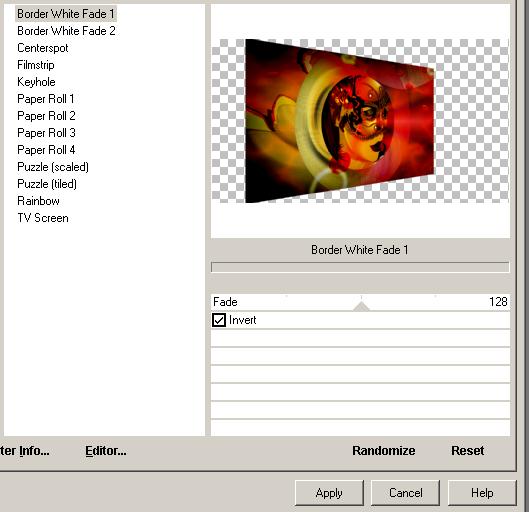529x512 pixels.
Task: Select Border White Fade 2 filter
Action: point(66,31)
